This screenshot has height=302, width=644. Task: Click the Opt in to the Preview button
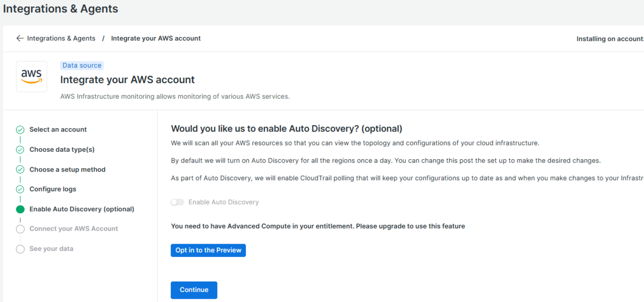pyautogui.click(x=208, y=251)
